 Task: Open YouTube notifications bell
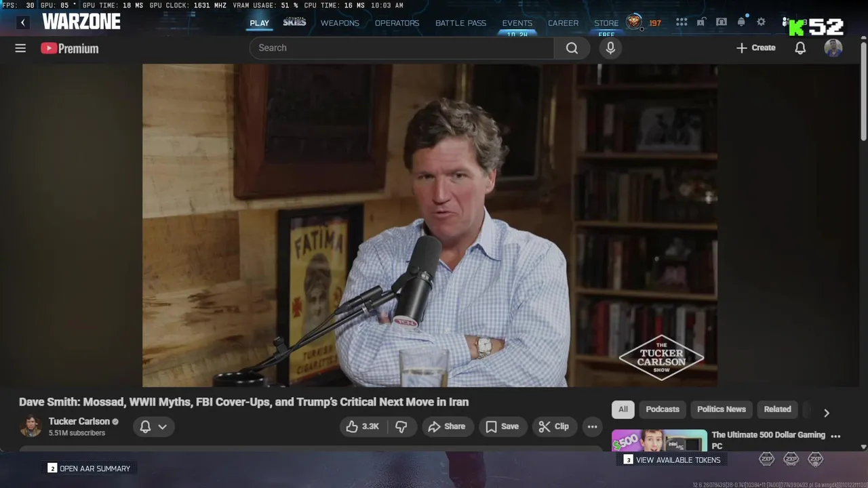pyautogui.click(x=800, y=48)
